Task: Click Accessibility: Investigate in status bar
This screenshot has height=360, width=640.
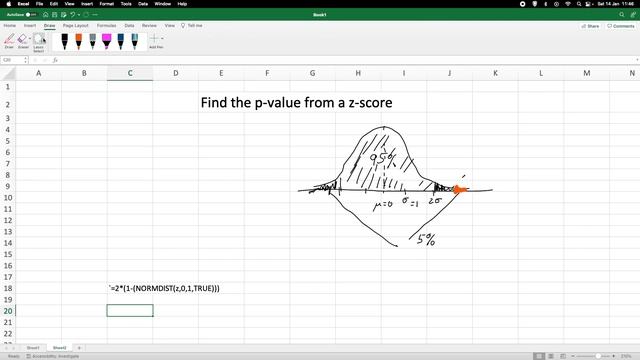Action: [53, 356]
